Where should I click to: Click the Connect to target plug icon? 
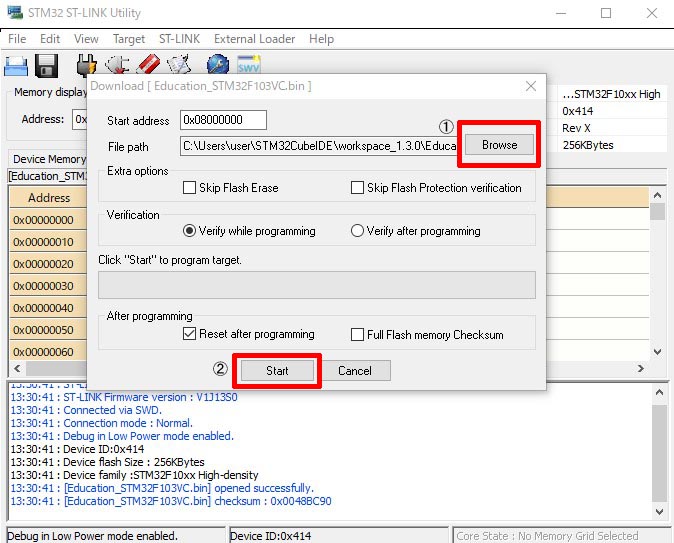click(86, 65)
